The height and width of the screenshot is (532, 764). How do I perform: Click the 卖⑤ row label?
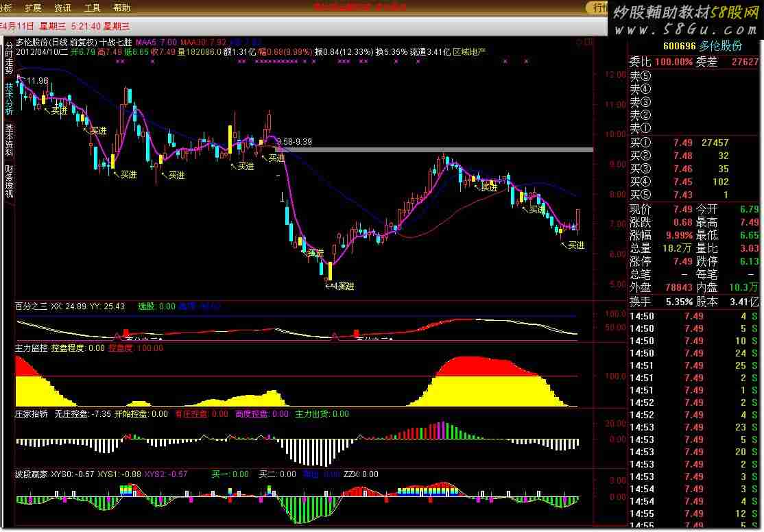tap(641, 77)
